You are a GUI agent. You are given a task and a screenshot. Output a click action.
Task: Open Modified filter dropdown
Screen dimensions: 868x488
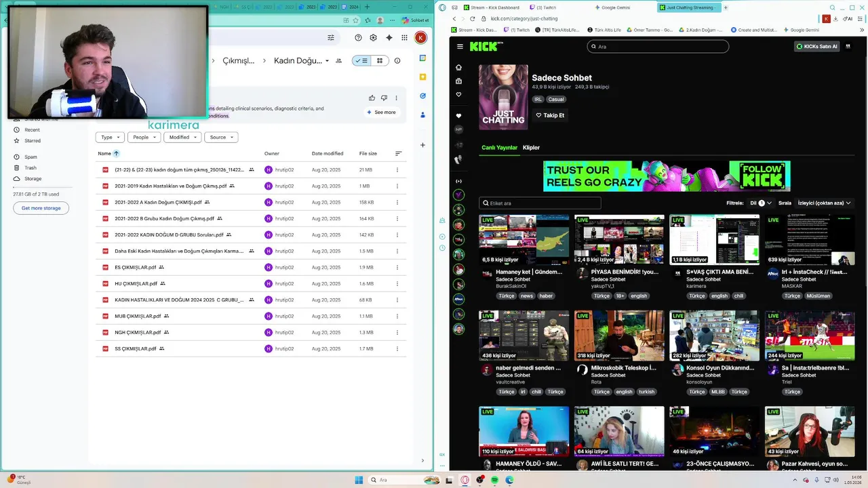(184, 137)
